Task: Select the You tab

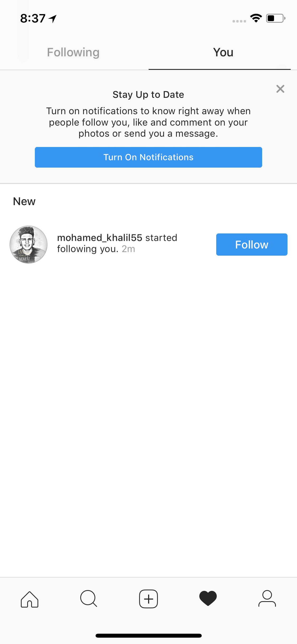Action: pos(223,52)
